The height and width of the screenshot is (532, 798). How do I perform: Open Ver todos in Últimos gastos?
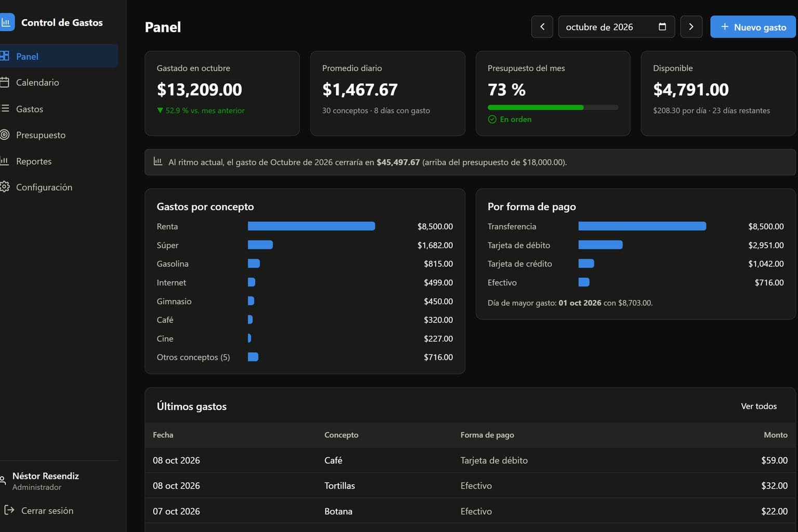click(759, 406)
